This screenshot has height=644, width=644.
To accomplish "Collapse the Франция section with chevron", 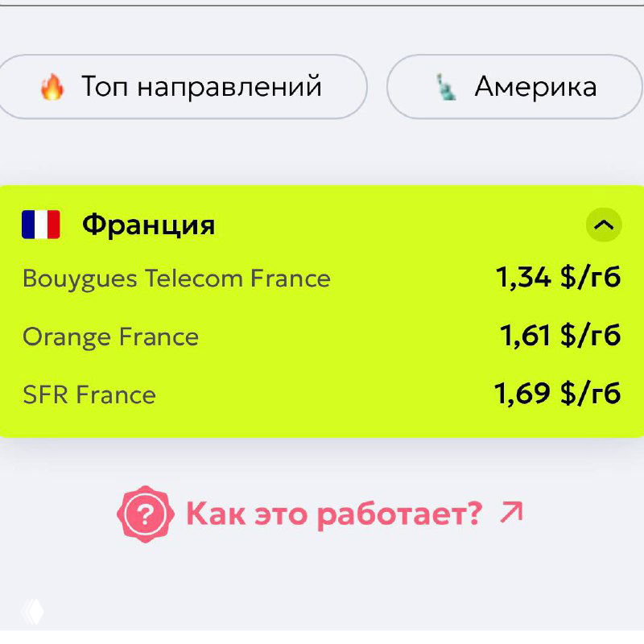I will [x=604, y=225].
